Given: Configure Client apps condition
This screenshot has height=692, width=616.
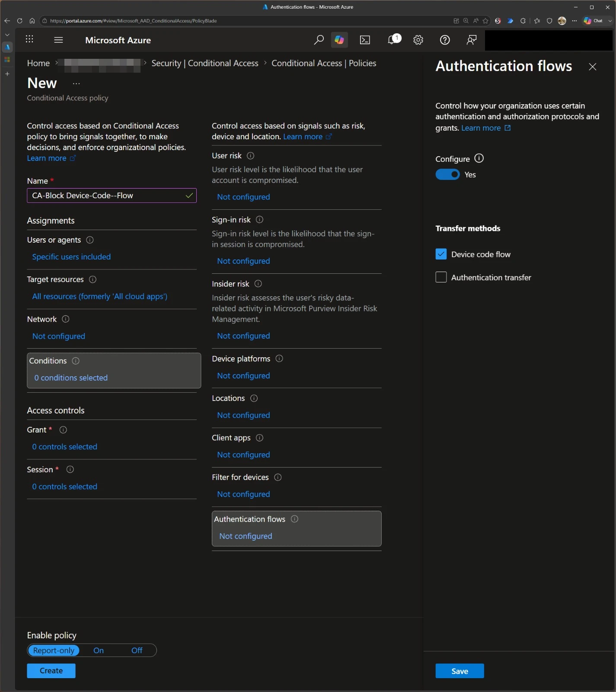Looking at the screenshot, I should click(x=243, y=455).
